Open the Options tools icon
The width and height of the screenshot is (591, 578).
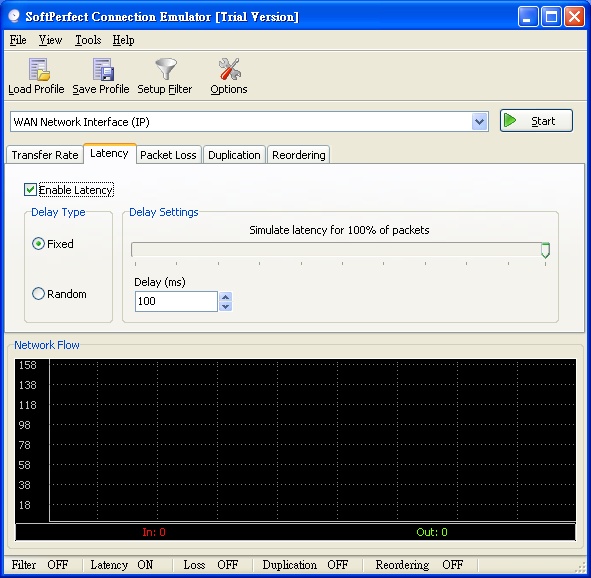[229, 69]
